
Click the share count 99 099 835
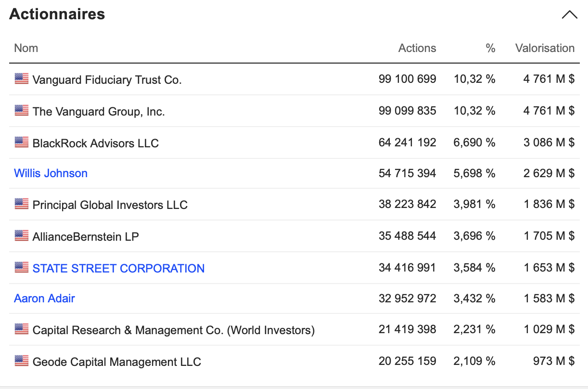click(408, 111)
